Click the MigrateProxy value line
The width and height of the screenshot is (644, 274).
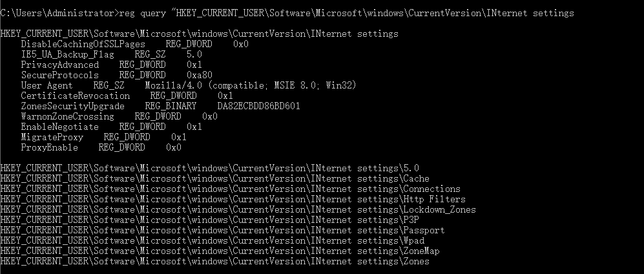[x=103, y=137]
